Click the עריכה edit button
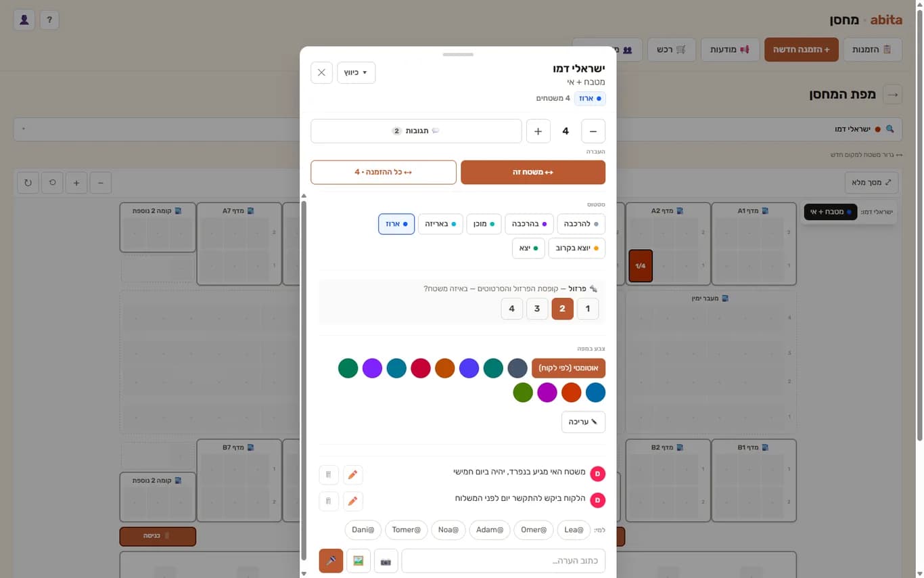924x578 pixels. [584, 422]
